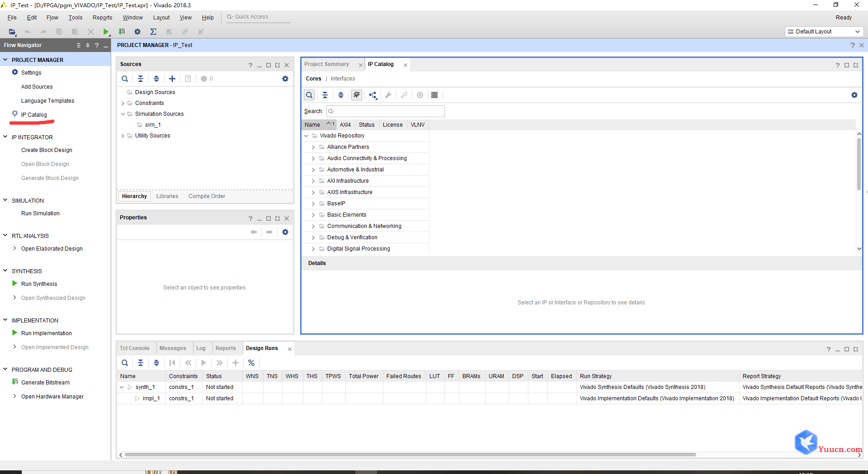Expand Open Elaborated Design item
The height and width of the screenshot is (474, 868).
pyautogui.click(x=14, y=248)
